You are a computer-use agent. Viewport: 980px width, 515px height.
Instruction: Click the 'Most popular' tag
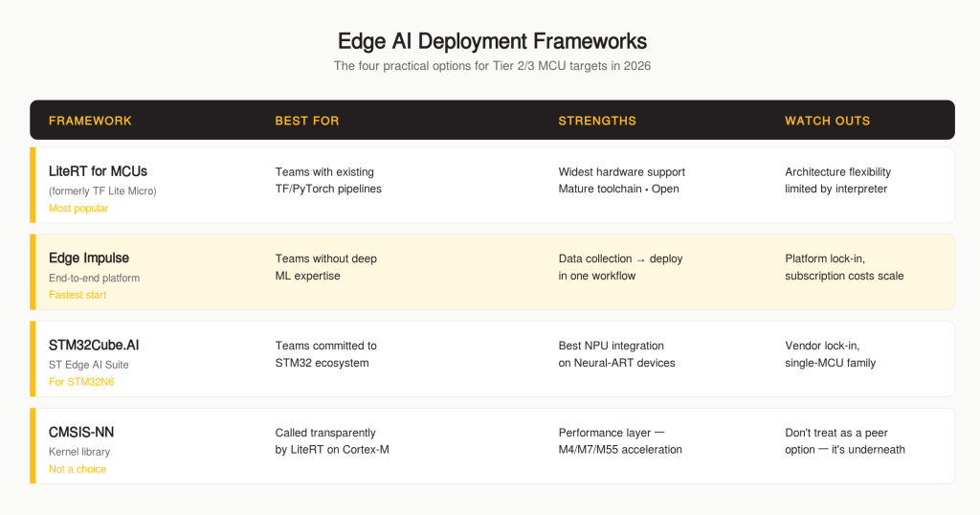pyautogui.click(x=78, y=208)
